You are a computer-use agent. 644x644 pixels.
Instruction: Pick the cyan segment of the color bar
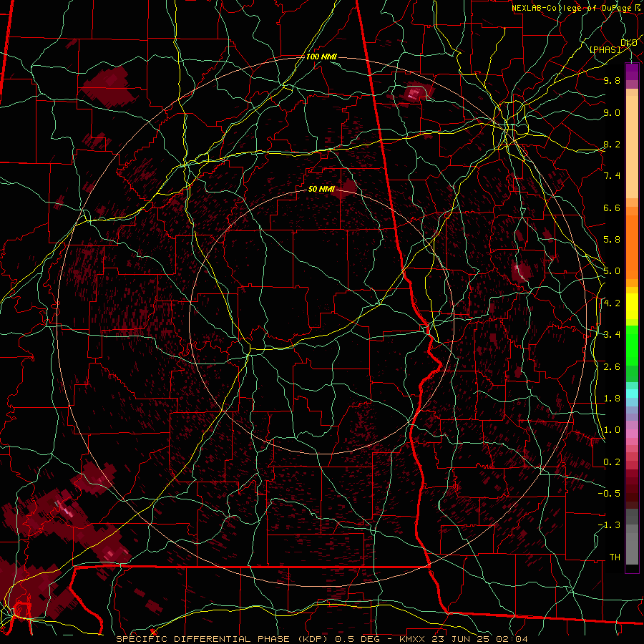click(632, 394)
